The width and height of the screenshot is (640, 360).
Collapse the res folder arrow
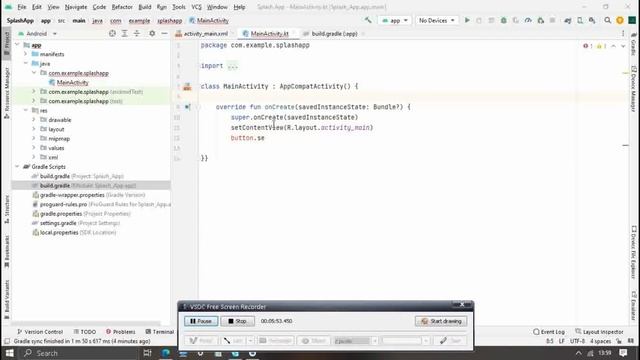(26, 110)
